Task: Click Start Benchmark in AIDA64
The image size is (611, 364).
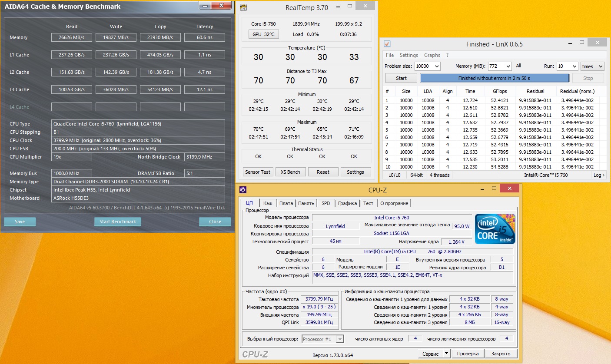Action: coord(118,222)
